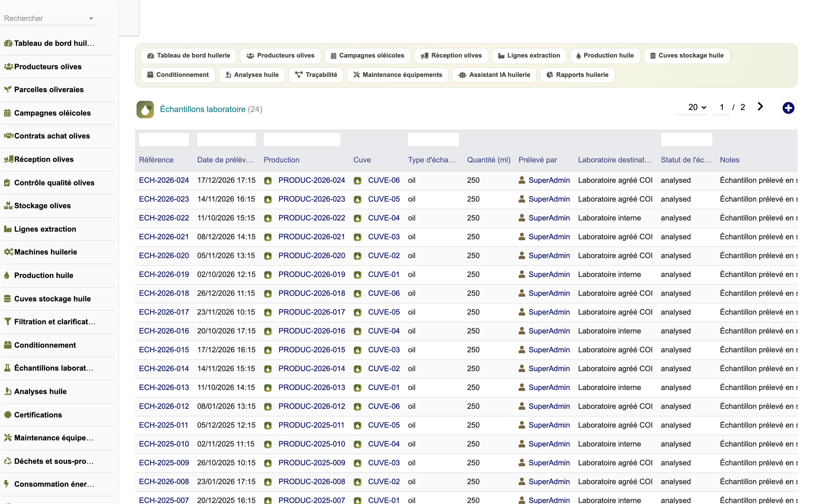Open Campagnes oléicoles top tab
815x504 pixels.
367,56
